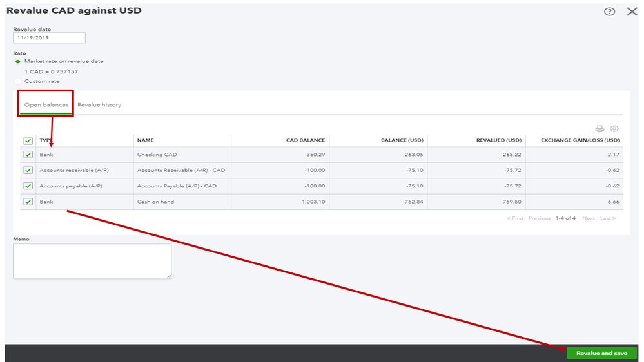Click the 2.17 exchange gain value

[x=614, y=155]
